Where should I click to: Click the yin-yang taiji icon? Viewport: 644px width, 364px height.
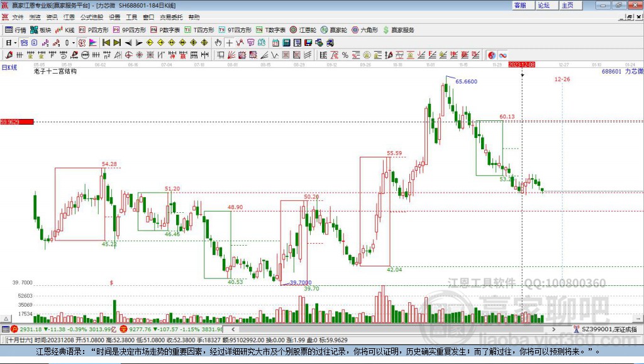point(492,55)
